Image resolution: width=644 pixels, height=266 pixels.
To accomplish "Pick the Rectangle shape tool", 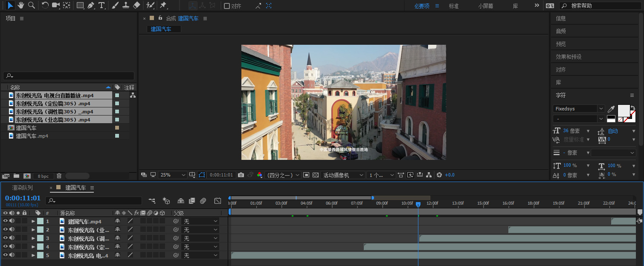I will coord(80,5).
